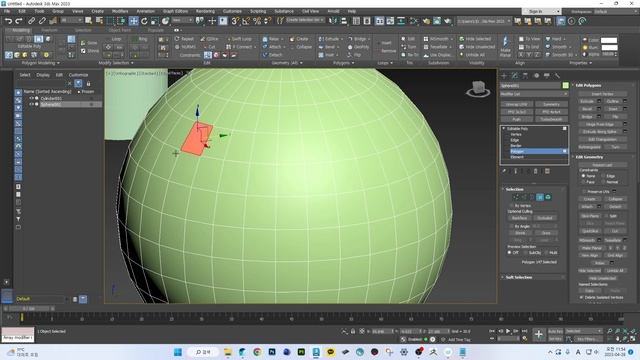The image size is (640, 360).
Task: Toggle the By Angle checkbox
Action: (511, 226)
